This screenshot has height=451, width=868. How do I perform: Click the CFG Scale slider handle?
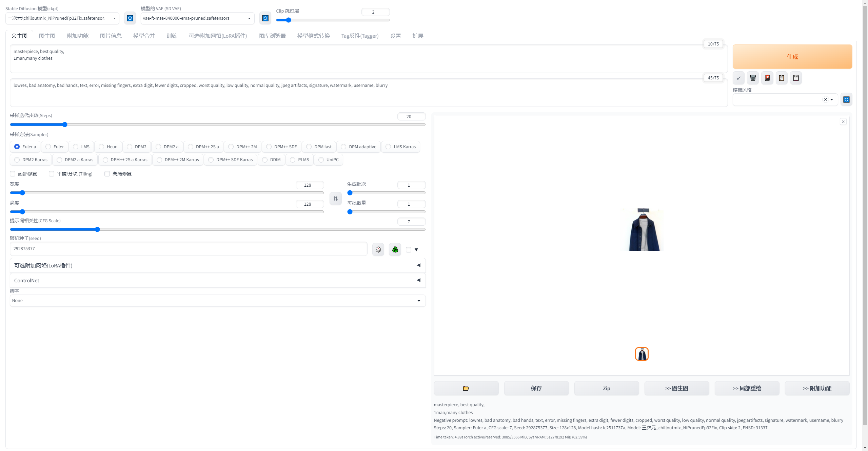point(97,230)
